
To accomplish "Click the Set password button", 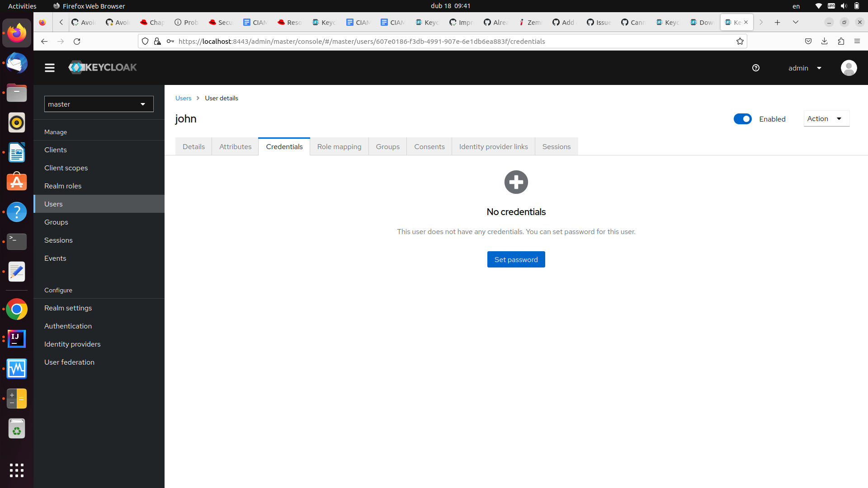I will [x=516, y=259].
